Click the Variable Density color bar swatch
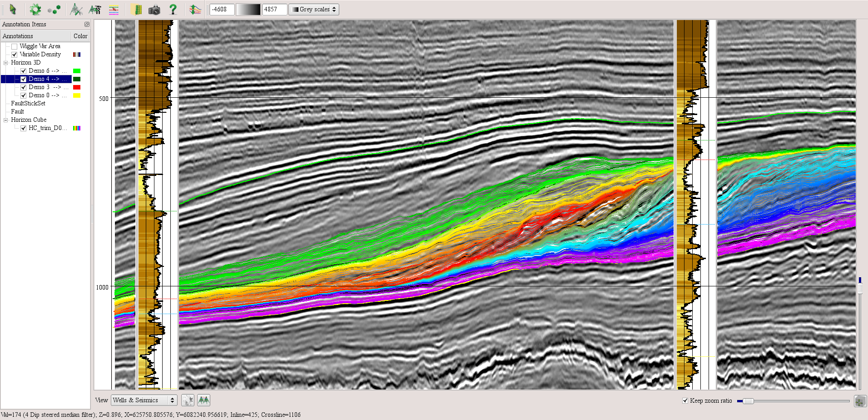Screen dimensions: 868x420 77,55
